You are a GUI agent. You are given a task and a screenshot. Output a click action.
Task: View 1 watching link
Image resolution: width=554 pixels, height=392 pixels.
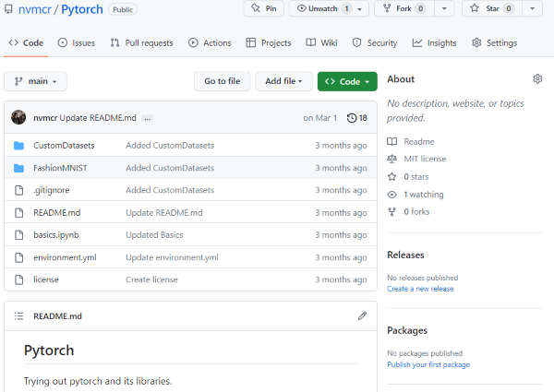coord(424,195)
